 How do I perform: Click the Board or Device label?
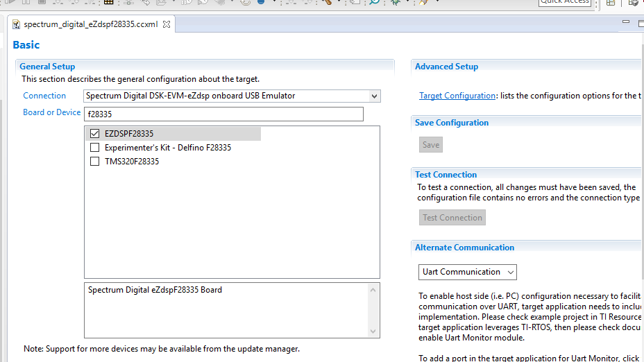click(52, 112)
